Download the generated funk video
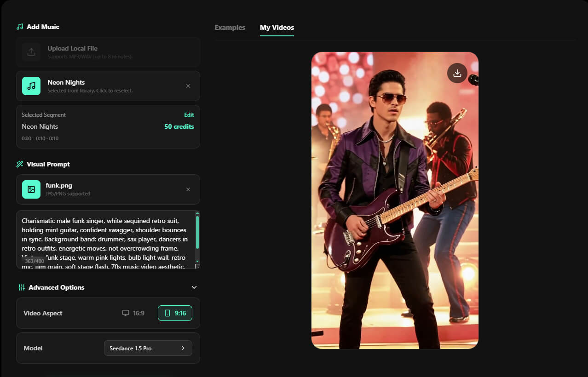The height and width of the screenshot is (377, 588). 457,73
